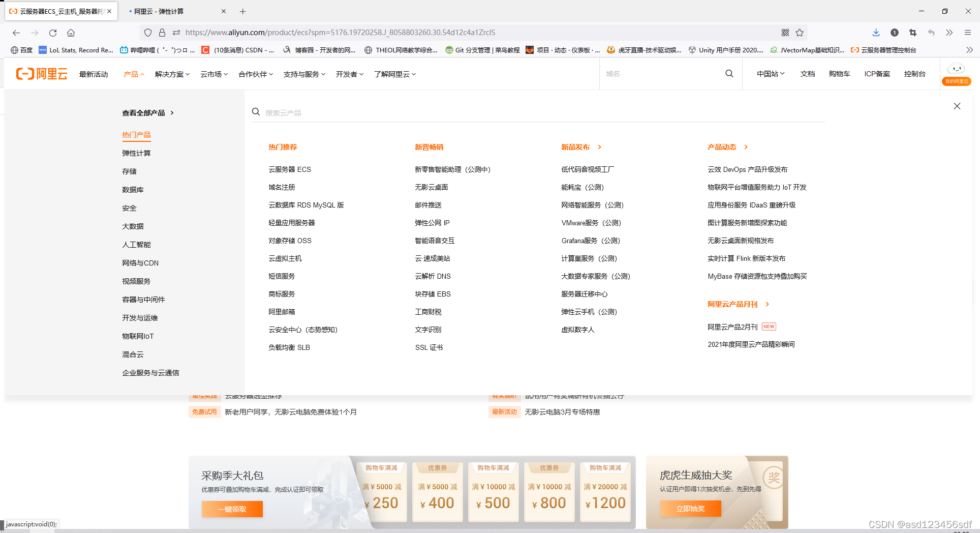The width and height of the screenshot is (980, 533).
Task: Switch to the 阿里云 - 弹性计算 tab
Action: pyautogui.click(x=158, y=11)
